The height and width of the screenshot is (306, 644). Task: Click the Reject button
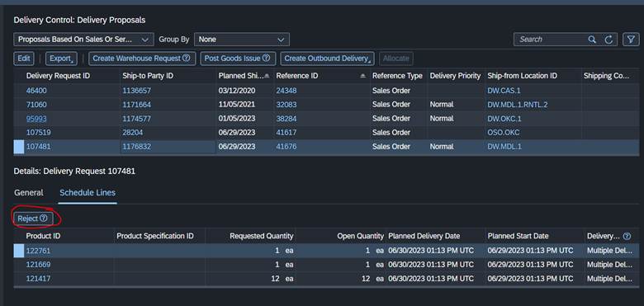point(33,219)
